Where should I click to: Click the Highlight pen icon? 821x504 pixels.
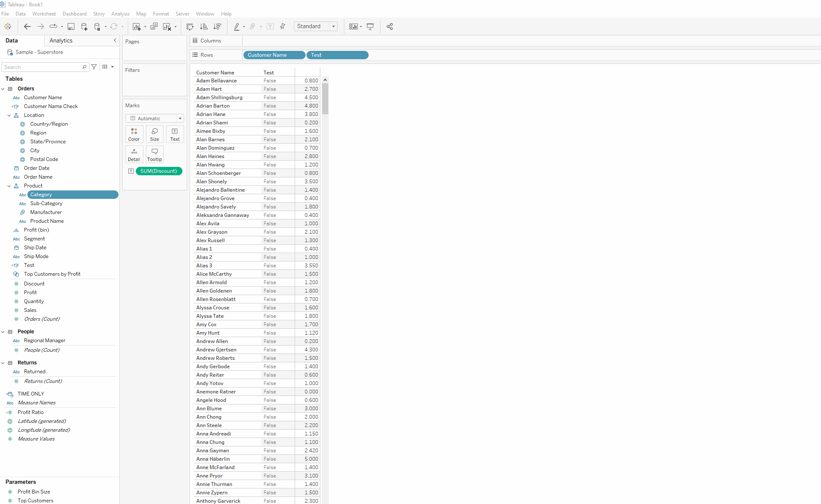tap(237, 26)
